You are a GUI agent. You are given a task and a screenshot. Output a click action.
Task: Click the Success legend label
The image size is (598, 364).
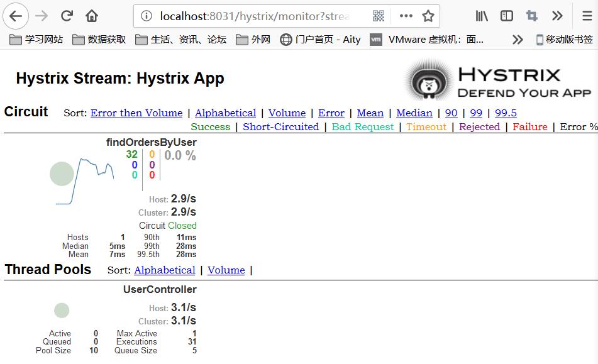211,127
